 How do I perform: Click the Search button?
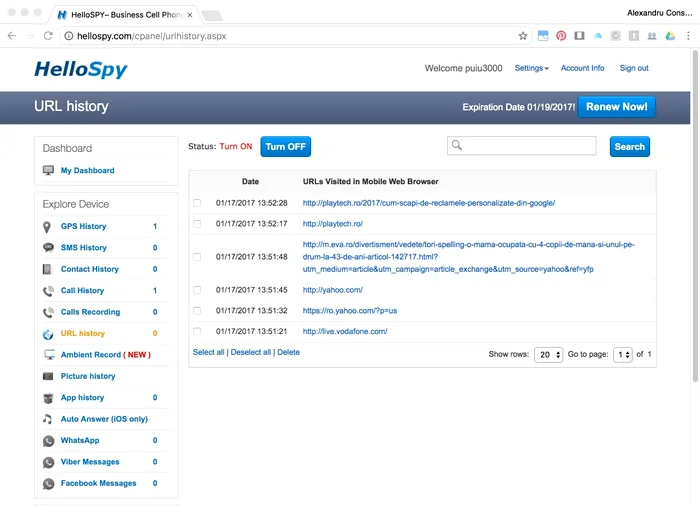click(x=629, y=146)
